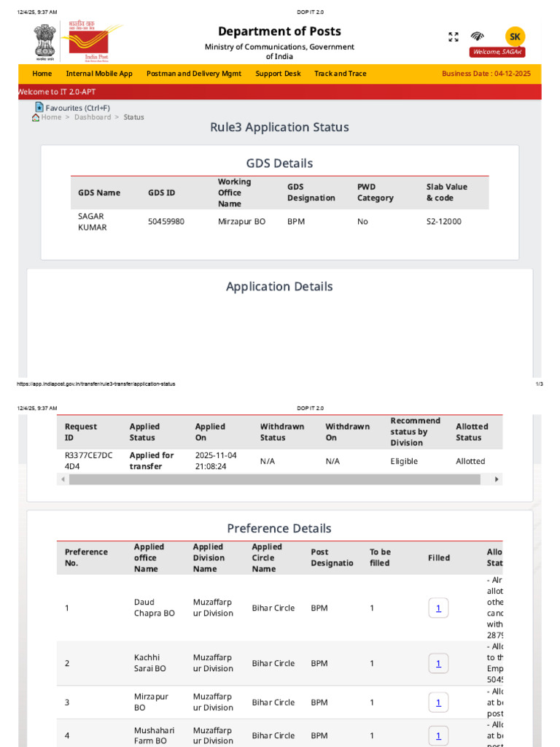
Task: Click the fullscreen expand icon
Action: (453, 37)
